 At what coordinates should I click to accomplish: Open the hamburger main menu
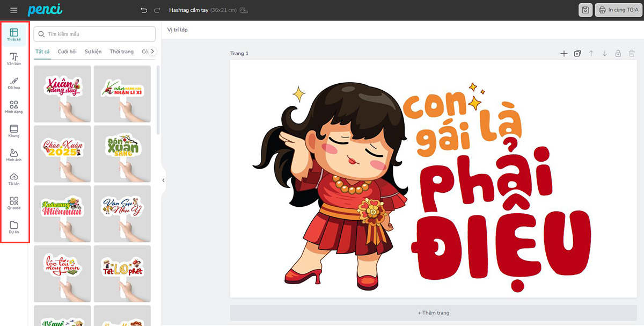(x=13, y=10)
